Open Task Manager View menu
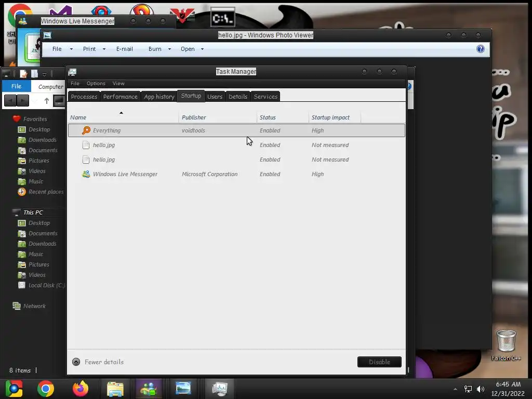The width and height of the screenshot is (532, 399). [x=118, y=84]
